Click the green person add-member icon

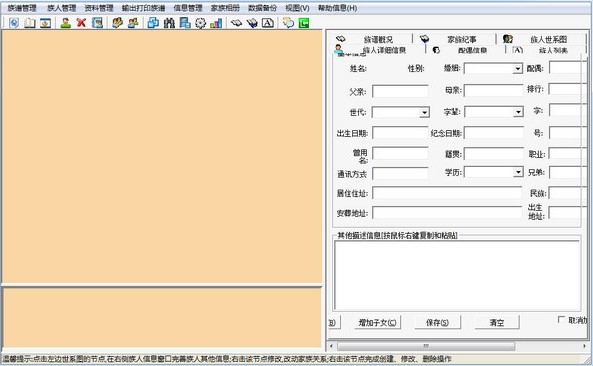[x=66, y=23]
